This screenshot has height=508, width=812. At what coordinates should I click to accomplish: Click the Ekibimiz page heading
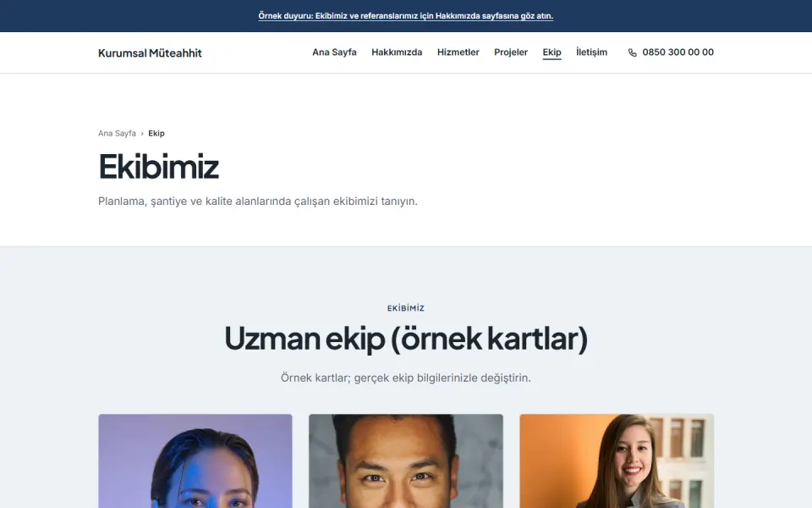pos(158,167)
